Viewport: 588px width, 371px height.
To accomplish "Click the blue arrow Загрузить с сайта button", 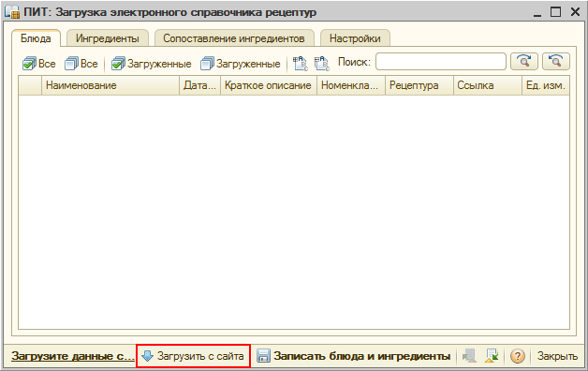I will click(x=193, y=356).
